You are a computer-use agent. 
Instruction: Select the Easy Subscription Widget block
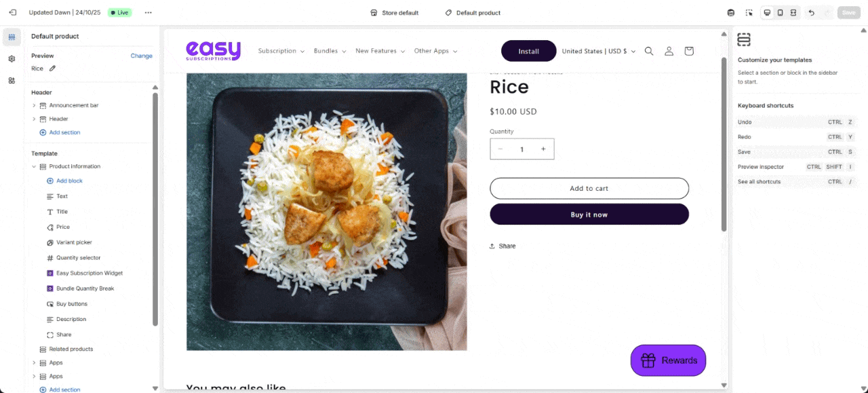point(90,273)
